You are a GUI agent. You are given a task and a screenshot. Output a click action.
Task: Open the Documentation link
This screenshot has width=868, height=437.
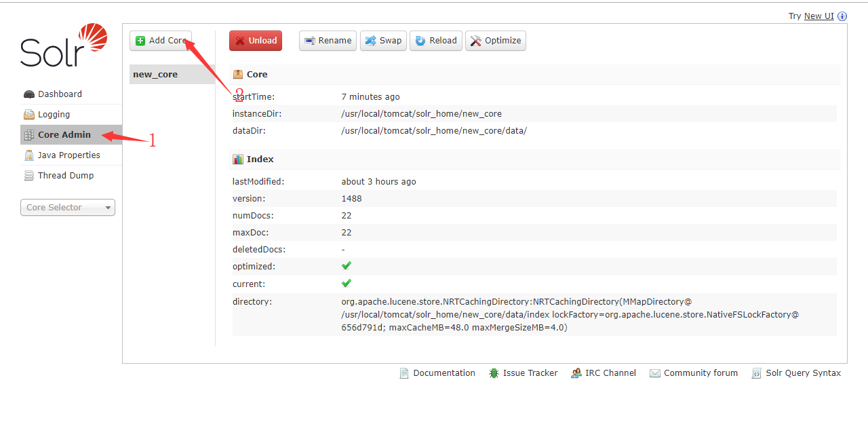(x=444, y=373)
